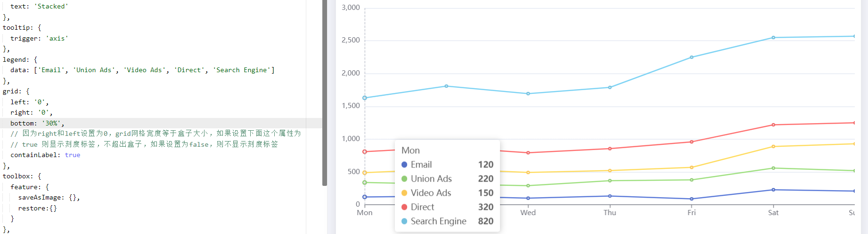Click Direct series data point on Sat
The image size is (868, 234).
pos(773,125)
